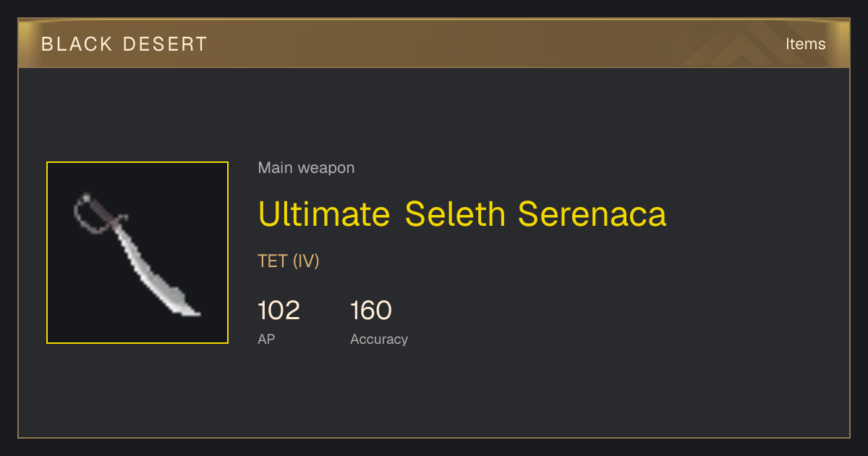Click the Main weapon category label
Screen dimensions: 868x456
point(306,168)
